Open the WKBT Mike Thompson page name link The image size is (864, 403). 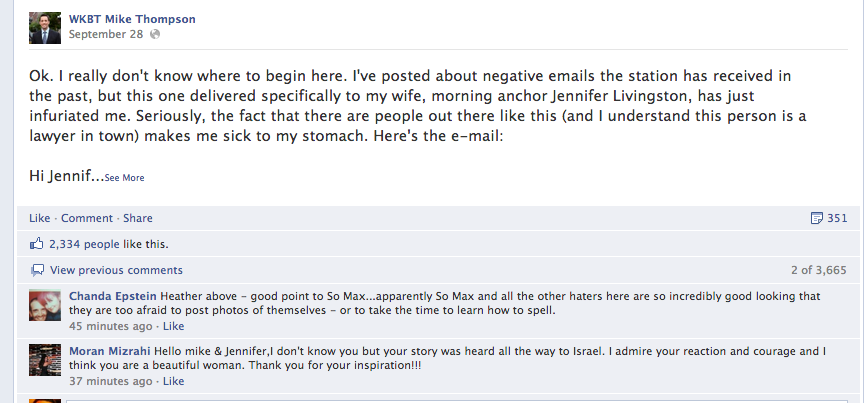click(x=132, y=19)
